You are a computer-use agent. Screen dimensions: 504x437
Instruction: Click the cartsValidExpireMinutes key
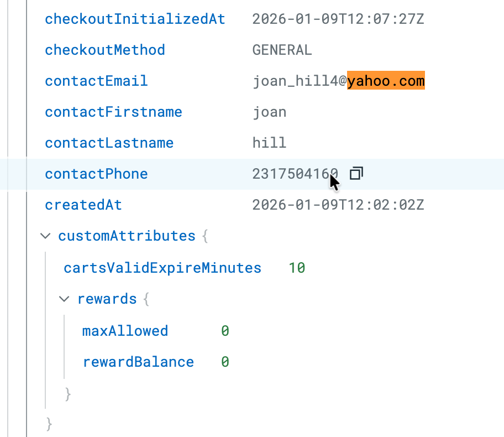pos(162,268)
